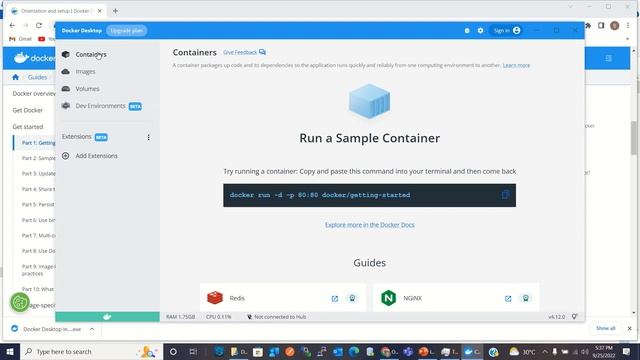Click the browser back arrow
This screenshot has height=360, width=640.
(x=12, y=25)
